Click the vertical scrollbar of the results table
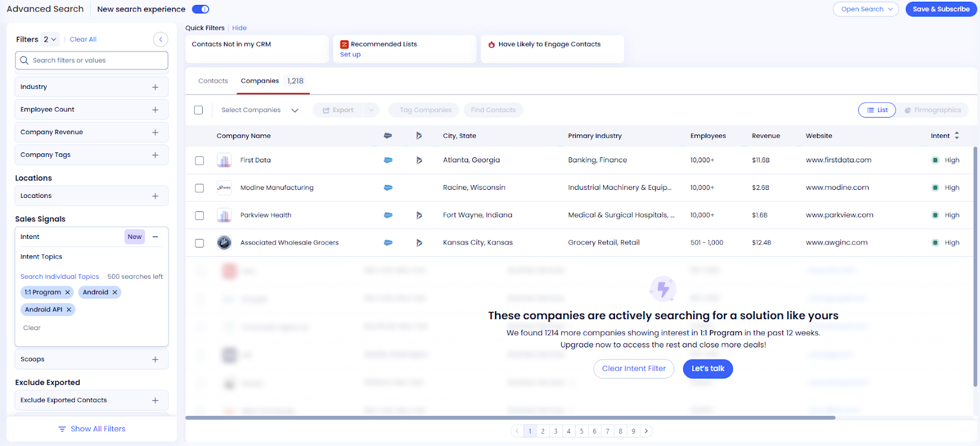The image size is (980, 446). coord(975,266)
